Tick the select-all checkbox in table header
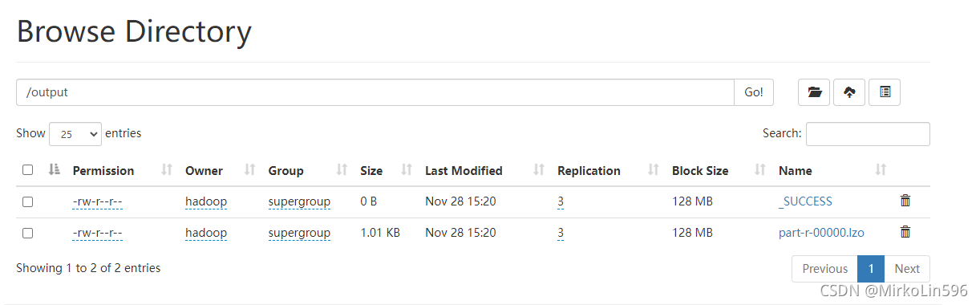 tap(28, 170)
